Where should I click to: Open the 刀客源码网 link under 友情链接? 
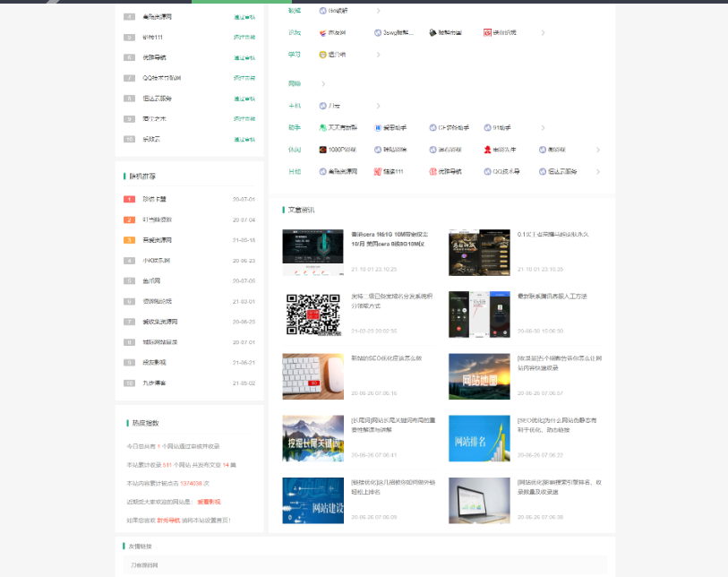pos(144,565)
